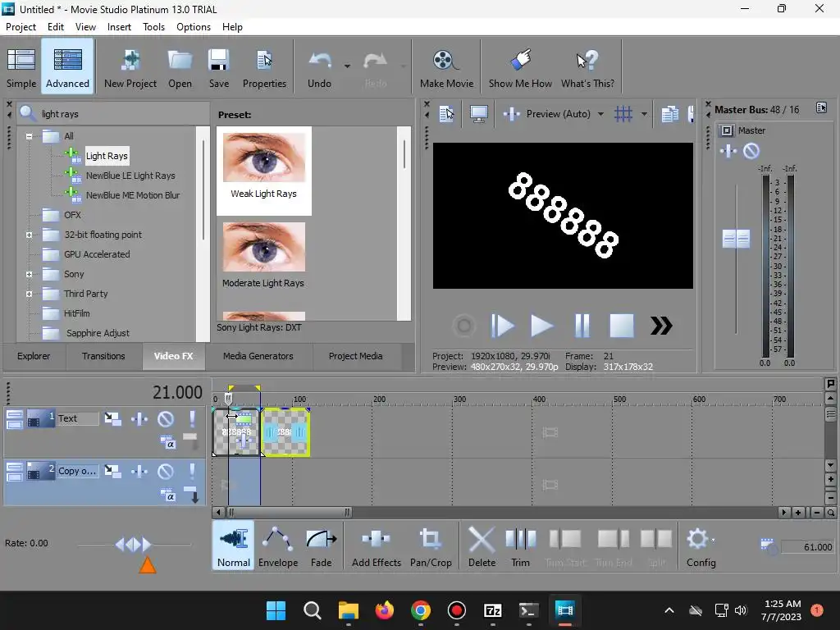Viewport: 840px width, 630px height.
Task: Open video preview project properties icon
Action: tap(446, 114)
